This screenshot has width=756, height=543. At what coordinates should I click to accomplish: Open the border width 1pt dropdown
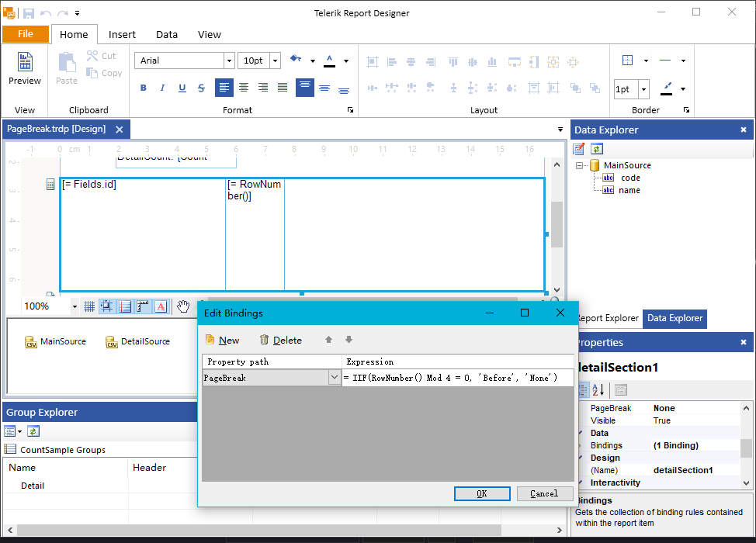pos(643,89)
